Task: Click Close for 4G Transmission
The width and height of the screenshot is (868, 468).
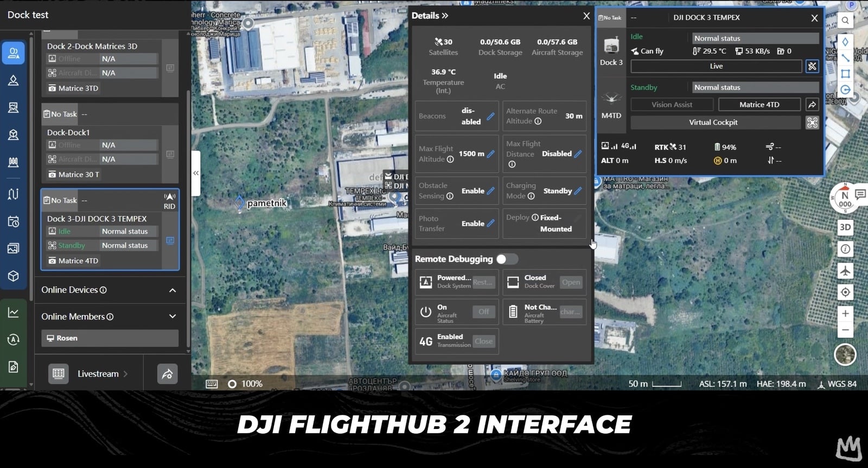Action: [483, 341]
